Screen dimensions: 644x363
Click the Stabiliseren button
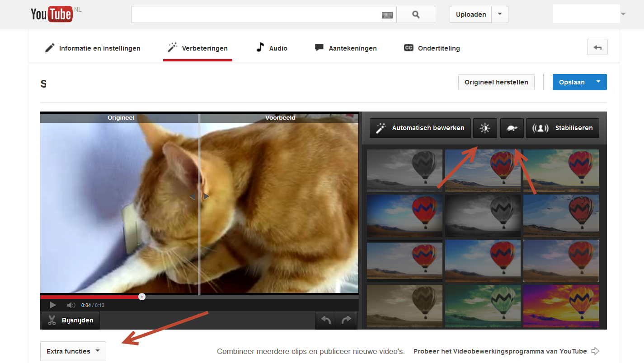565,128
